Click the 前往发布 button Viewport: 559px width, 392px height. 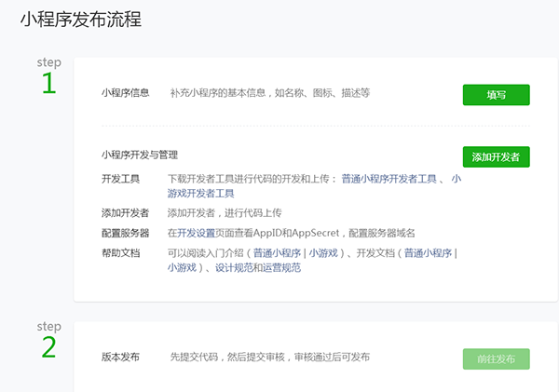click(x=496, y=358)
